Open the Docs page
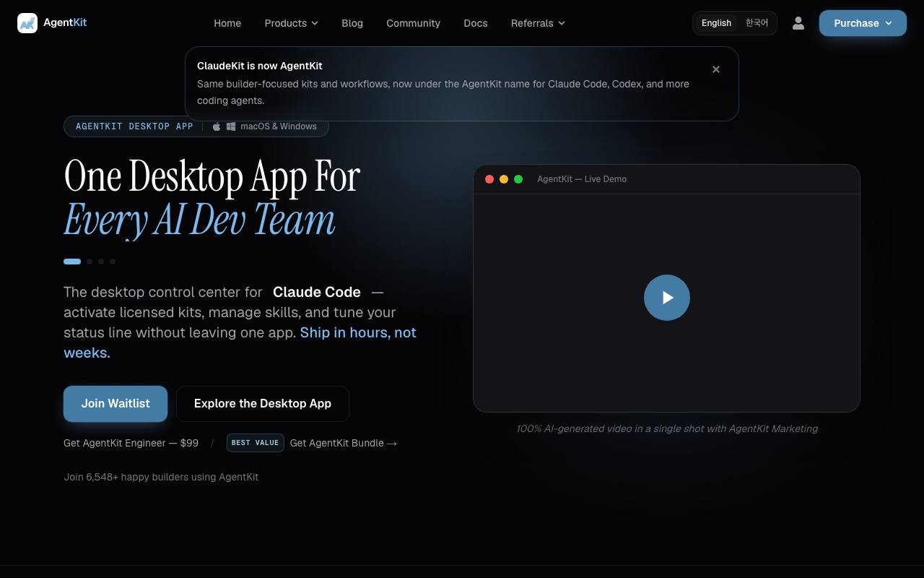924x578 pixels. click(x=476, y=23)
